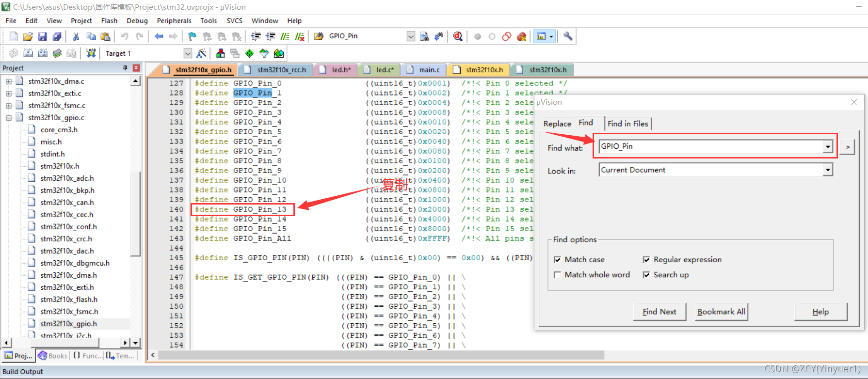Screen dimensions: 868x379
Task: Switch to the main.c editor tab
Action: pyautogui.click(x=424, y=70)
